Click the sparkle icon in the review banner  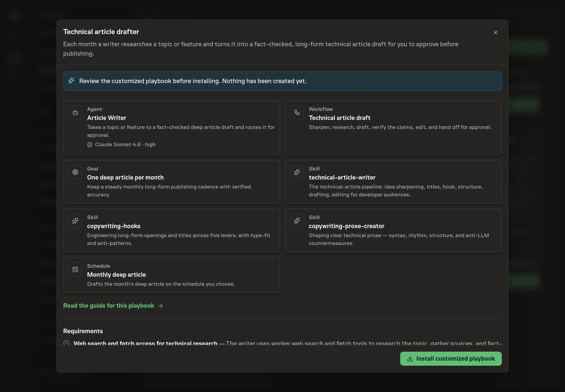click(71, 81)
